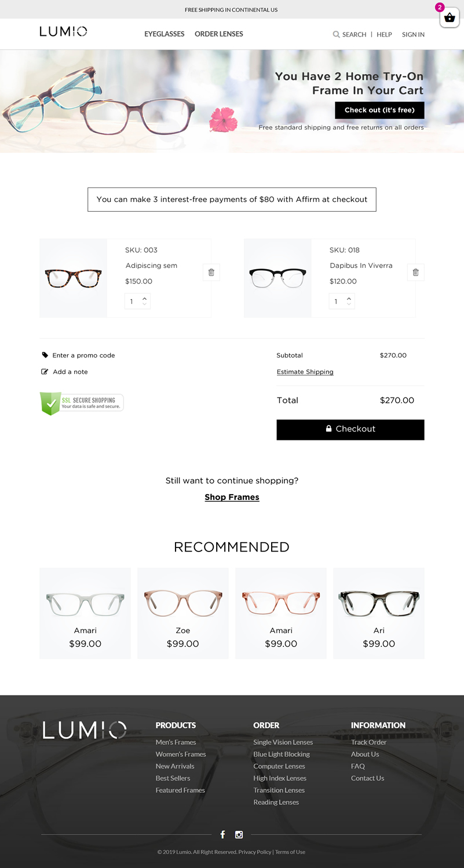The height and width of the screenshot is (868, 464).
Task: Decrease quantity of Dapibus In Viverra
Action: [349, 304]
